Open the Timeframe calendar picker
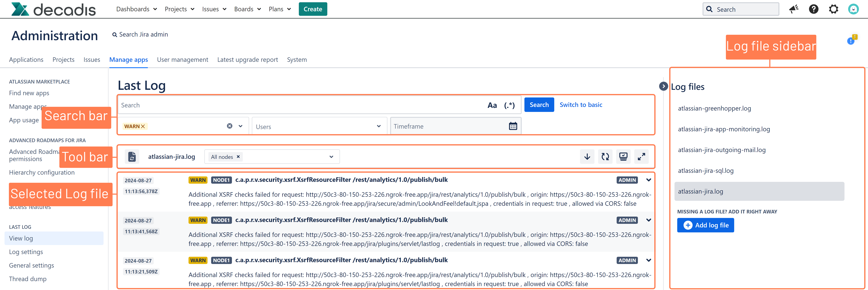Image resolution: width=868 pixels, height=290 pixels. pyautogui.click(x=513, y=126)
